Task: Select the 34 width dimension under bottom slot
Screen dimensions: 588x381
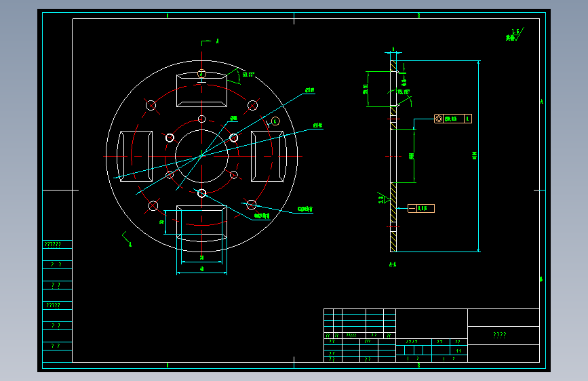Action: (x=201, y=258)
